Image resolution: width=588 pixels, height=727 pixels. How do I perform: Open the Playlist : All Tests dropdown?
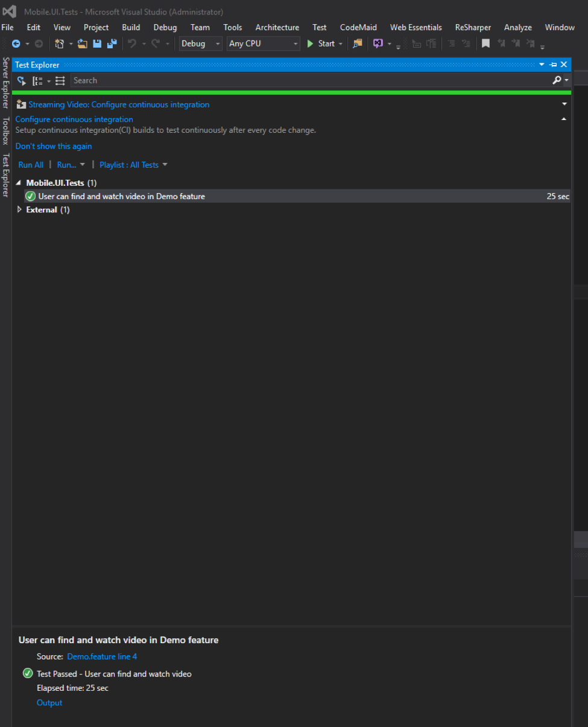tap(133, 165)
